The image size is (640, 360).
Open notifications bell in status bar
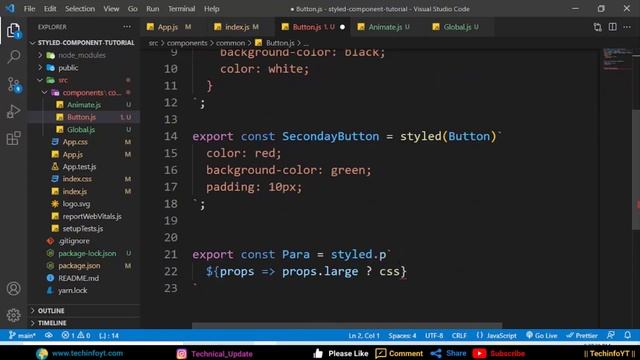tap(627, 336)
